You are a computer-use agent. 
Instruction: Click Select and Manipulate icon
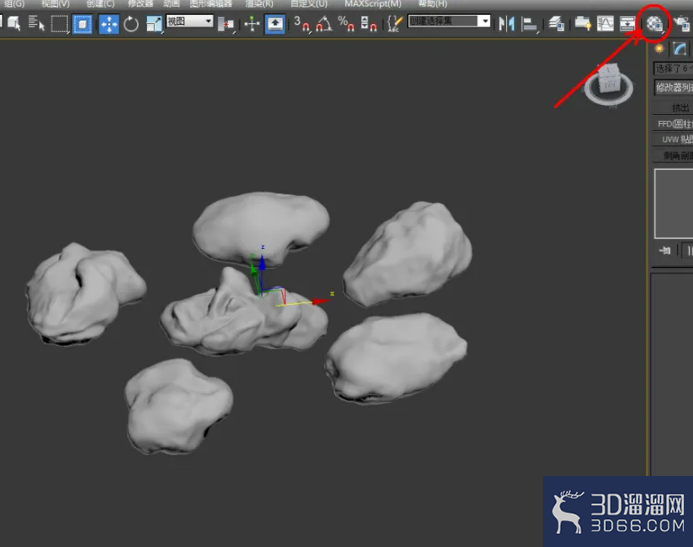point(252,24)
